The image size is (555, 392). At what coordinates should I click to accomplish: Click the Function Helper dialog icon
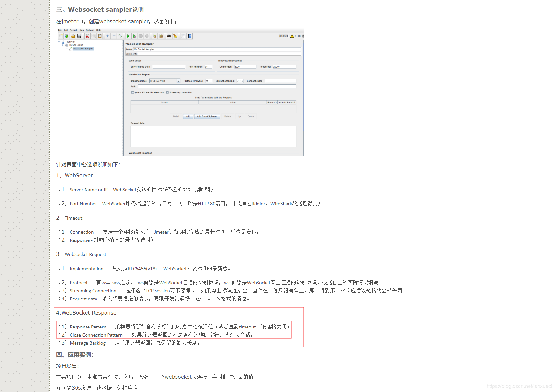pyautogui.click(x=183, y=36)
